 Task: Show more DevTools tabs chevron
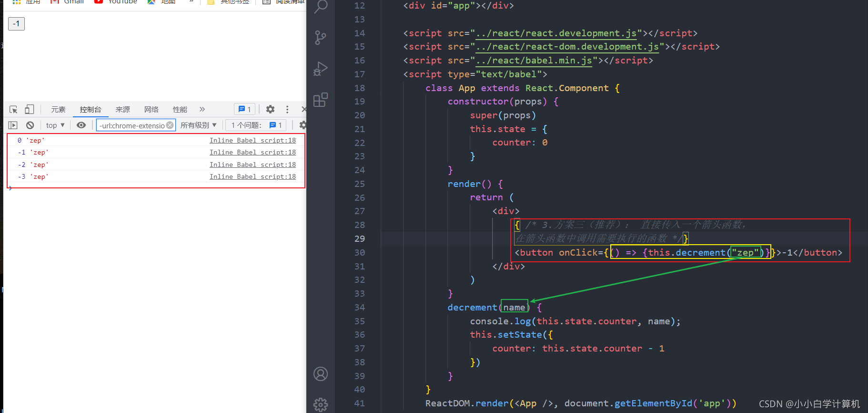[x=202, y=109]
